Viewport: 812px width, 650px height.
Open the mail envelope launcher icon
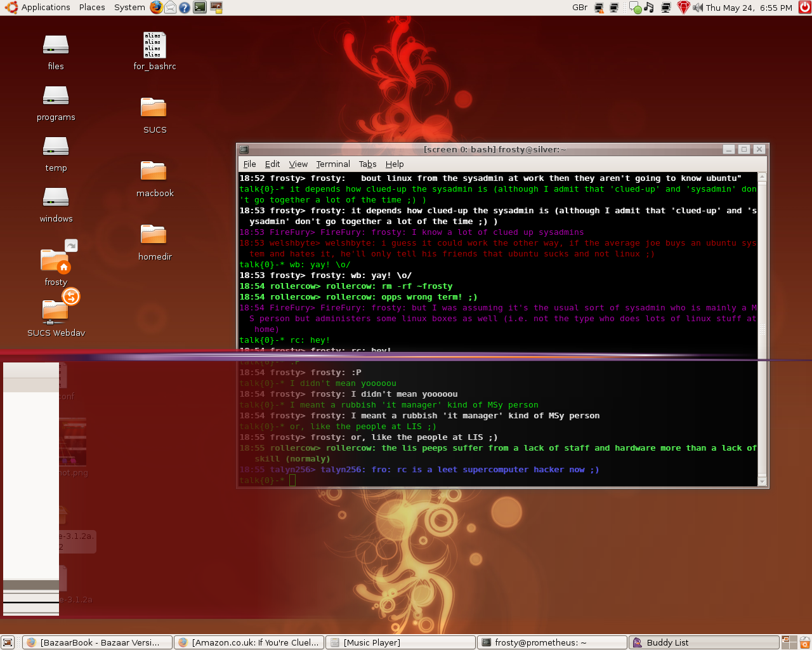pyautogui.click(x=170, y=8)
